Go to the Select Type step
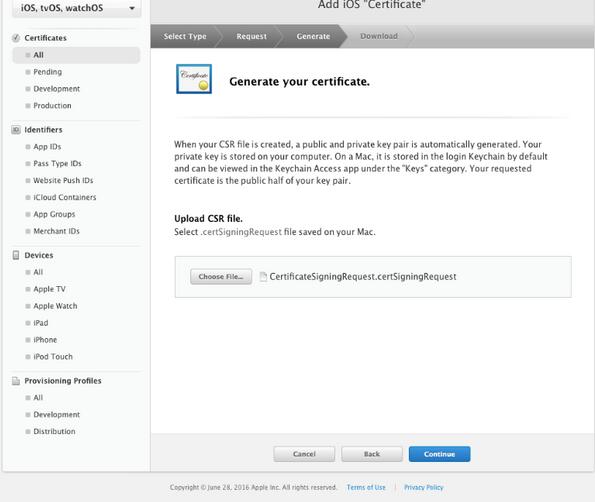595x502 pixels. point(185,36)
